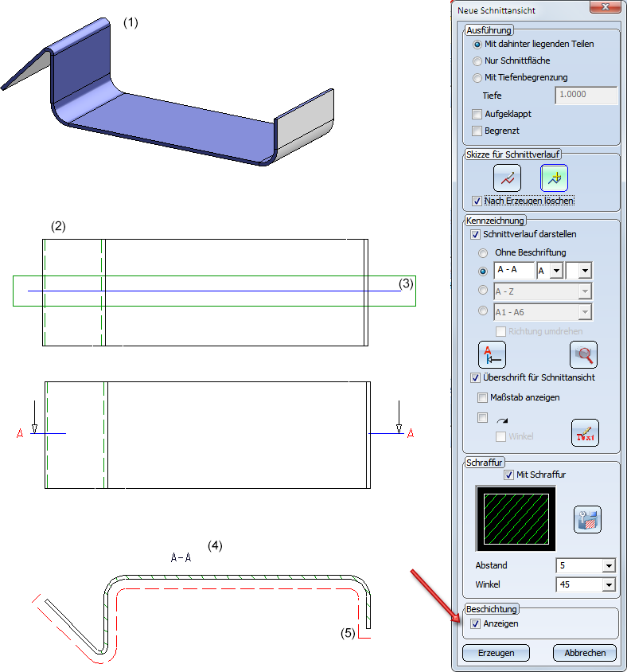627x672 pixels.
Task: Enable the Begrenzt checkbox
Action: click(477, 131)
